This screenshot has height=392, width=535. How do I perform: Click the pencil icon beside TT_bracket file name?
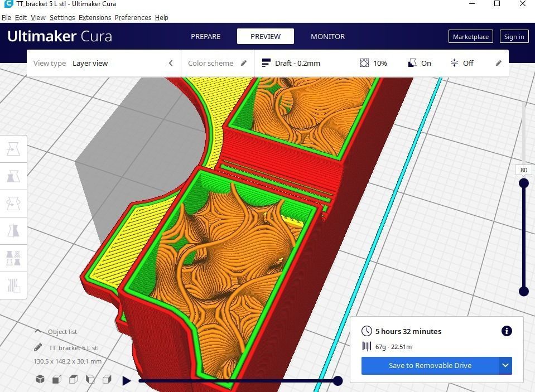pos(38,347)
